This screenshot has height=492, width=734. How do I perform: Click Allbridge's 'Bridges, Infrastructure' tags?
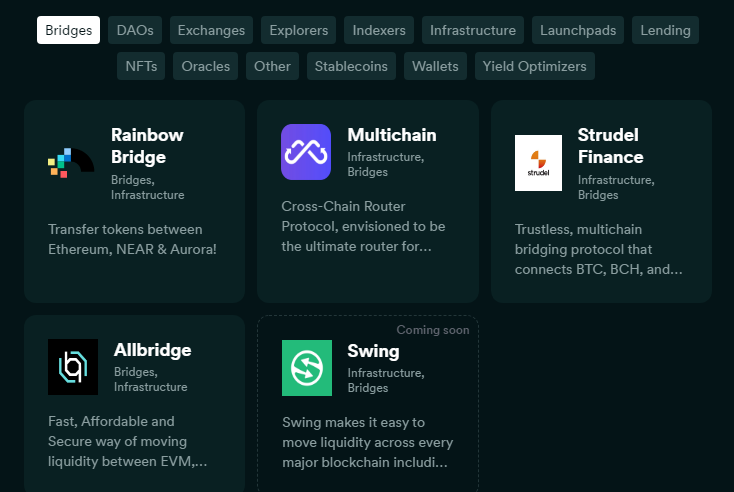click(150, 379)
